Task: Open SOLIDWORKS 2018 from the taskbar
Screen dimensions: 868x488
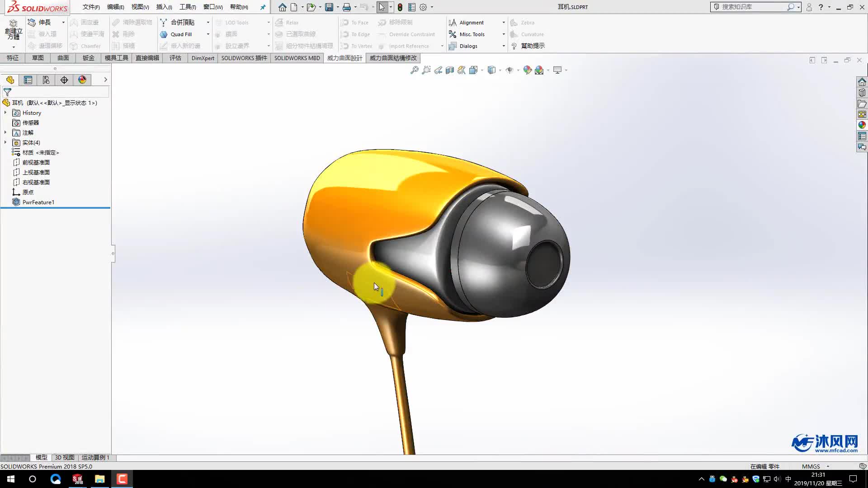Action: (x=77, y=479)
